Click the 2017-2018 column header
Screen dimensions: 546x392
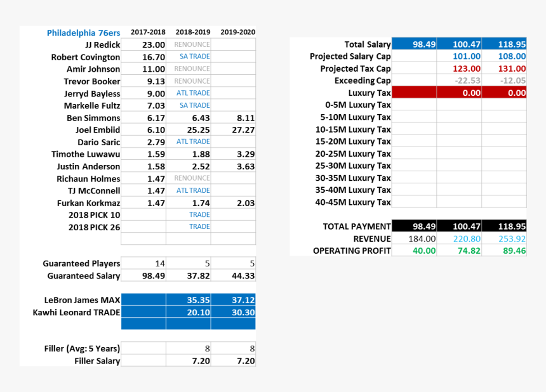(x=148, y=32)
